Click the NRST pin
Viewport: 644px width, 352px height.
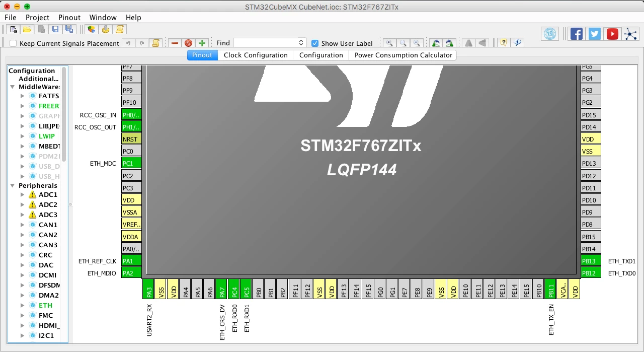[x=131, y=139]
